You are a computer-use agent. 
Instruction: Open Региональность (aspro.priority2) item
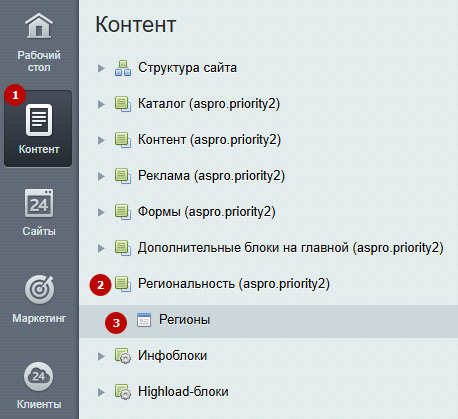pyautogui.click(x=234, y=284)
